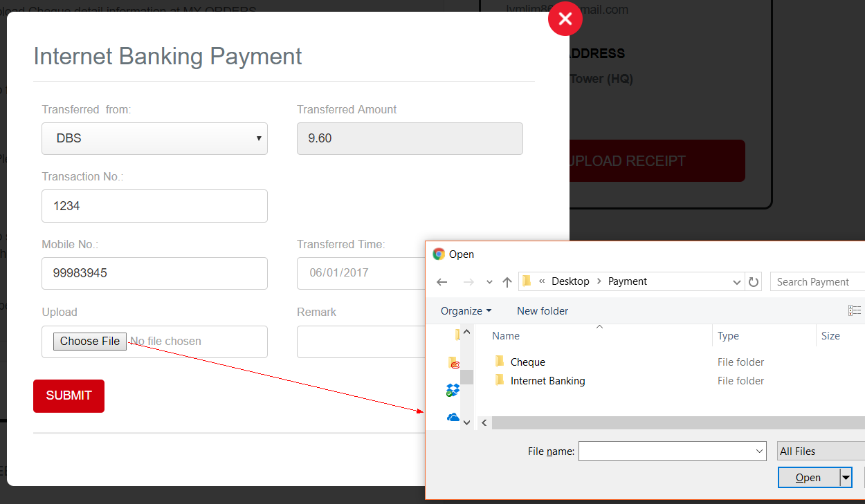
Task: Click the Transaction No. input field
Action: (154, 206)
